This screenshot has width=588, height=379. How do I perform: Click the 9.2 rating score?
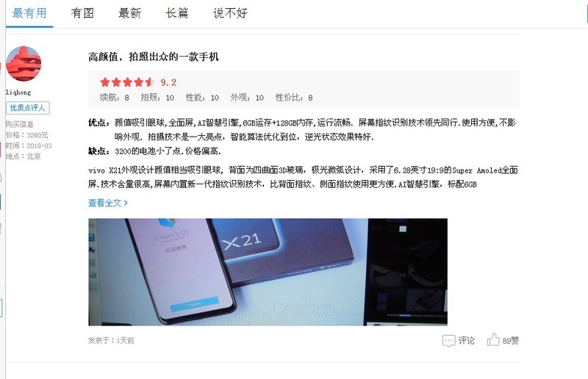[x=168, y=82]
